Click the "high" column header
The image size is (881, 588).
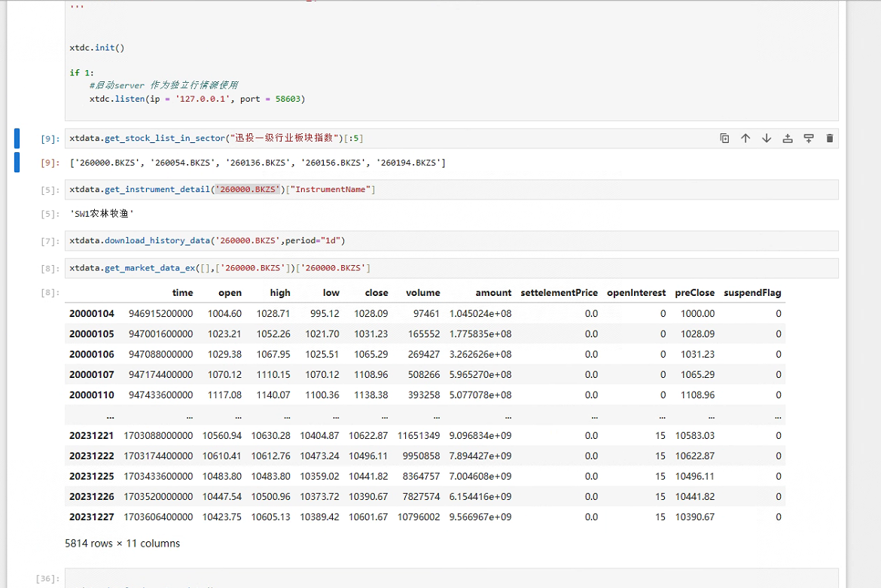click(280, 293)
